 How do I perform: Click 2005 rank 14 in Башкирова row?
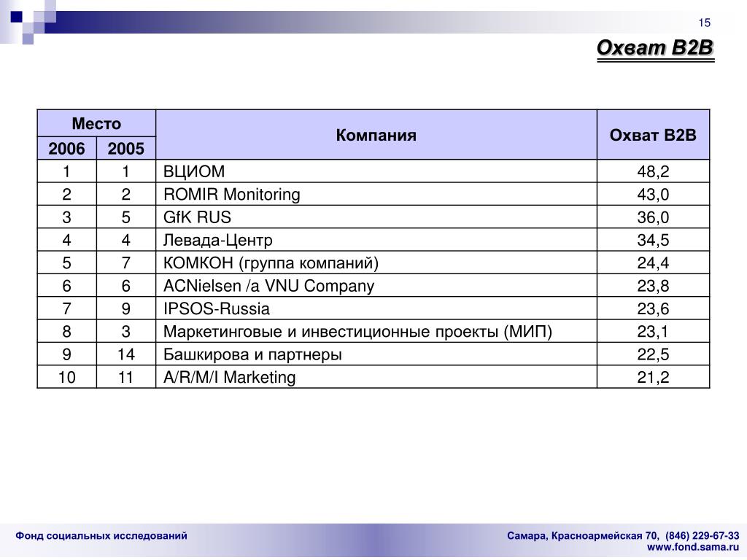(125, 354)
